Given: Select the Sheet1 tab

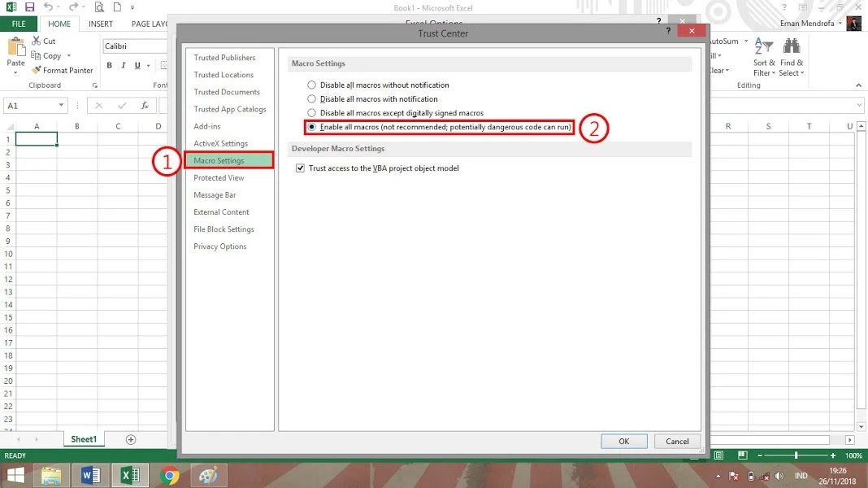Looking at the screenshot, I should [x=84, y=439].
